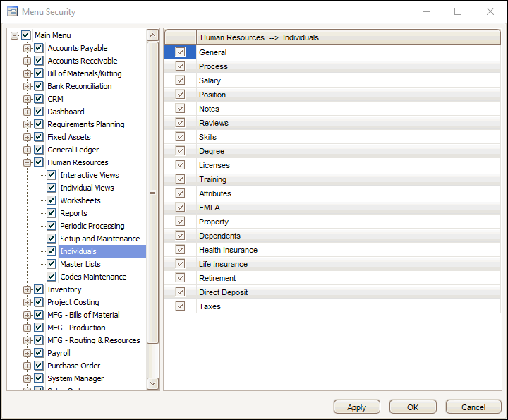Uncheck the Reports checkbox under Human Resources
The width and height of the screenshot is (508, 420).
pos(52,213)
